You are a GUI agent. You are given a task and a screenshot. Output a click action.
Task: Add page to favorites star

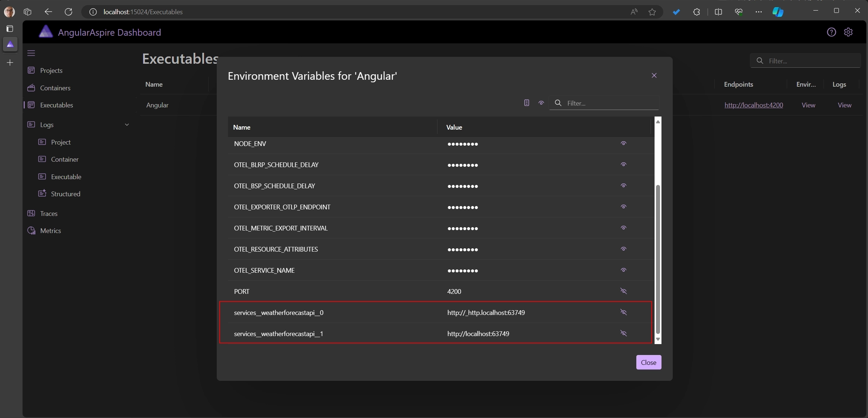click(x=652, y=12)
